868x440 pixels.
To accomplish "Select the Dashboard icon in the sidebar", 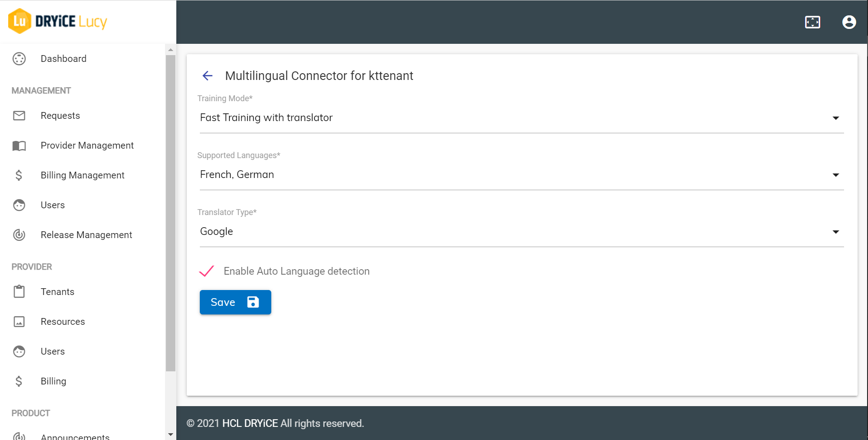I will 19,59.
